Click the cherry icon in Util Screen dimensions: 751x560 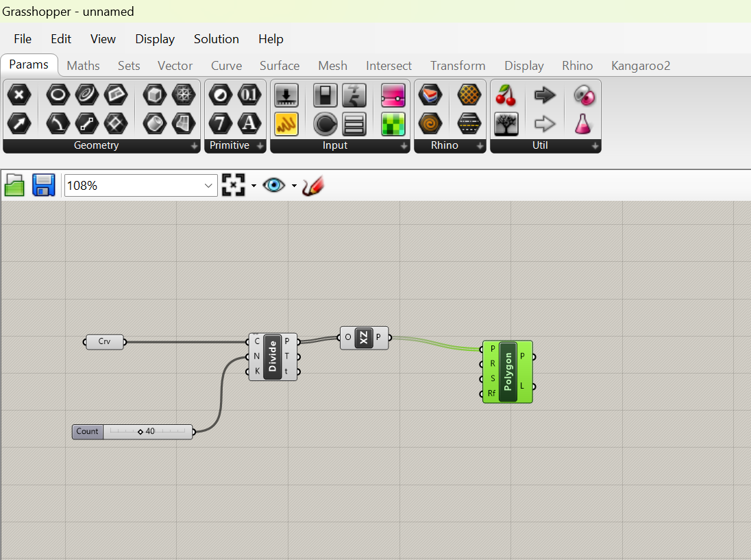point(506,95)
